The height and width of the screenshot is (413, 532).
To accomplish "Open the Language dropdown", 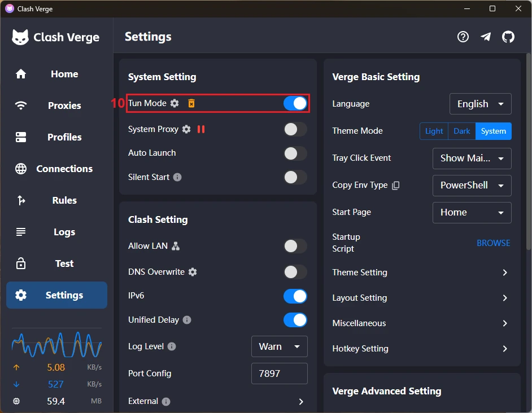I will point(480,104).
